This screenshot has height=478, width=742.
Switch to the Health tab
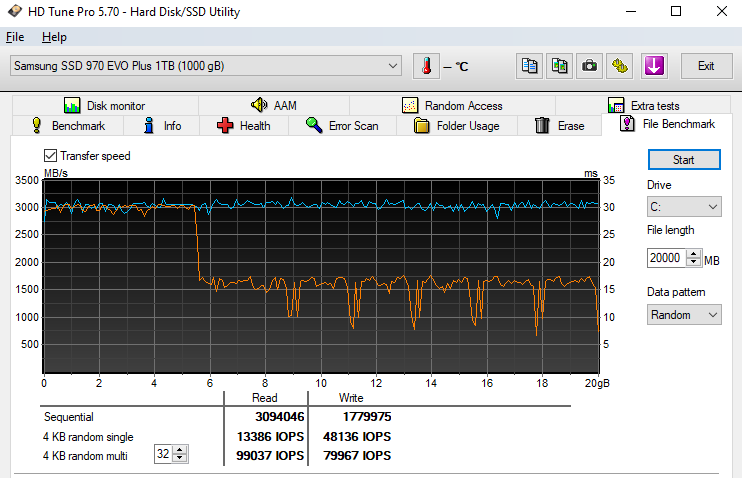pyautogui.click(x=244, y=126)
